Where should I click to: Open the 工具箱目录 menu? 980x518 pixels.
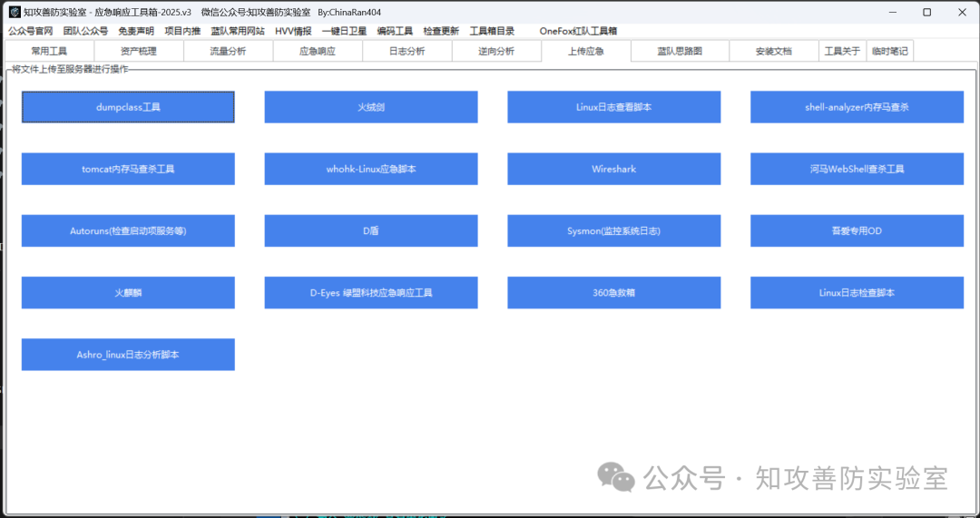492,31
